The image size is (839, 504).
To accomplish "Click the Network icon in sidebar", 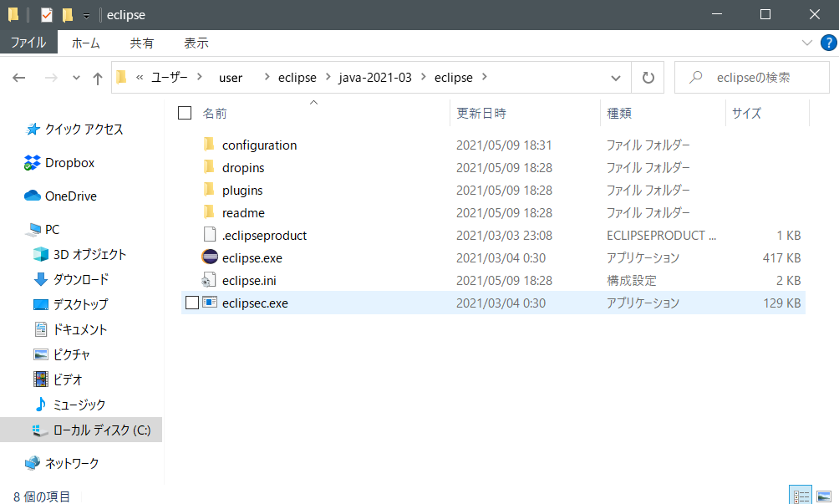I will point(33,463).
